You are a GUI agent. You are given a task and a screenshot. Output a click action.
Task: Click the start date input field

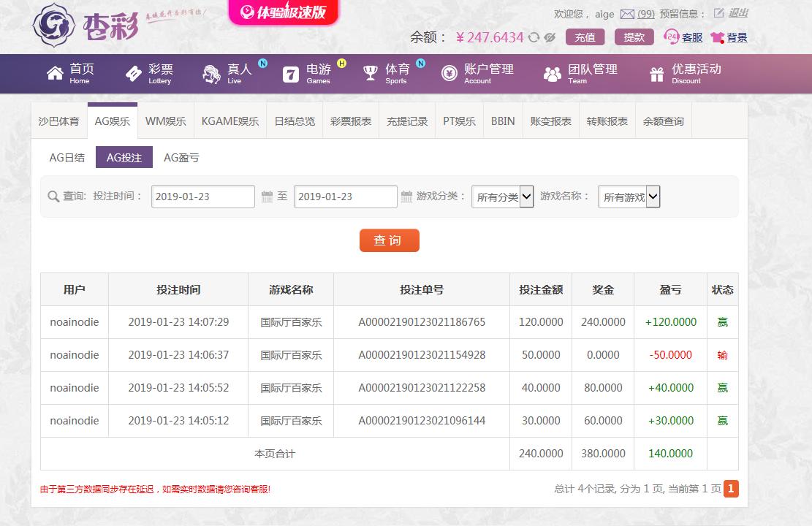click(x=203, y=197)
